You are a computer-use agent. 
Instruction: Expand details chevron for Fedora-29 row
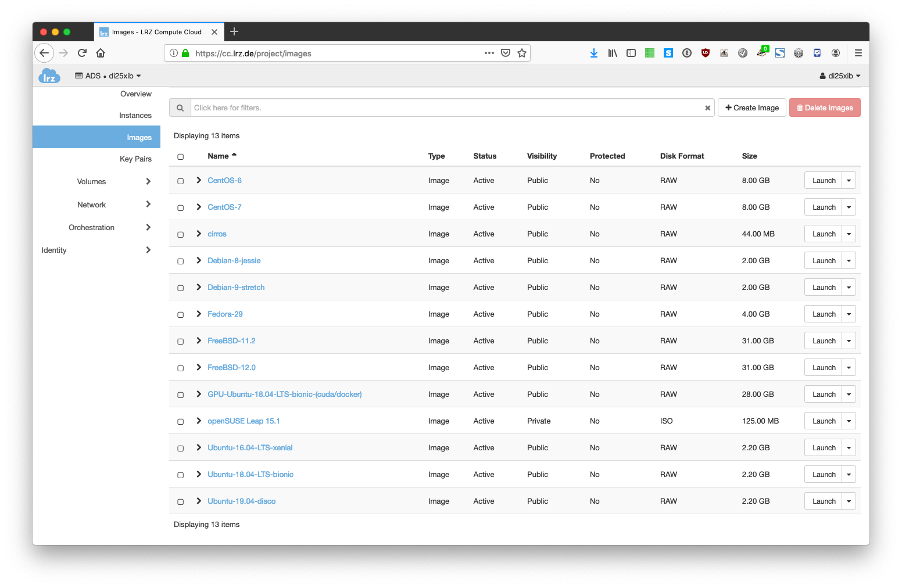click(x=199, y=314)
